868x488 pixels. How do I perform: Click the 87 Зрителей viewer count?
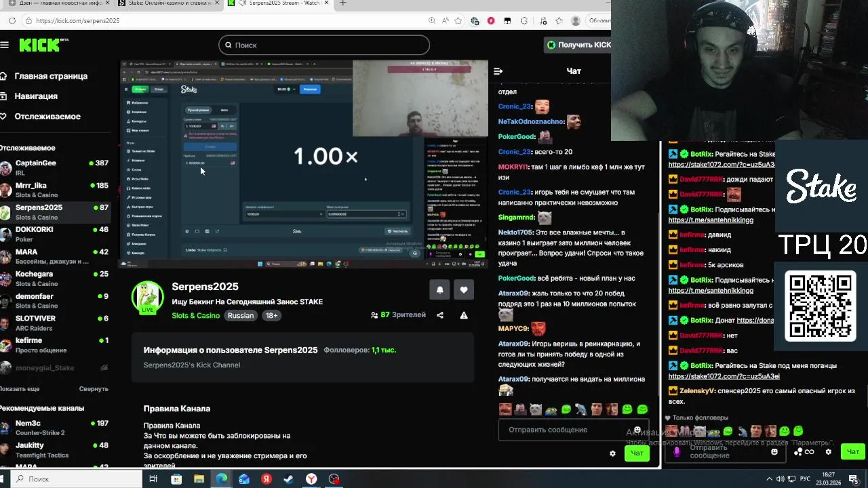click(399, 315)
